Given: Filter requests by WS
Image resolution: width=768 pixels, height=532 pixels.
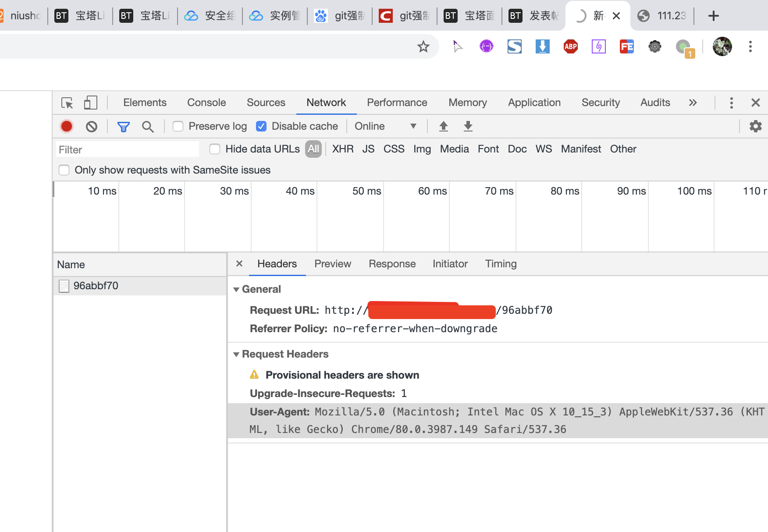Looking at the screenshot, I should 544,149.
